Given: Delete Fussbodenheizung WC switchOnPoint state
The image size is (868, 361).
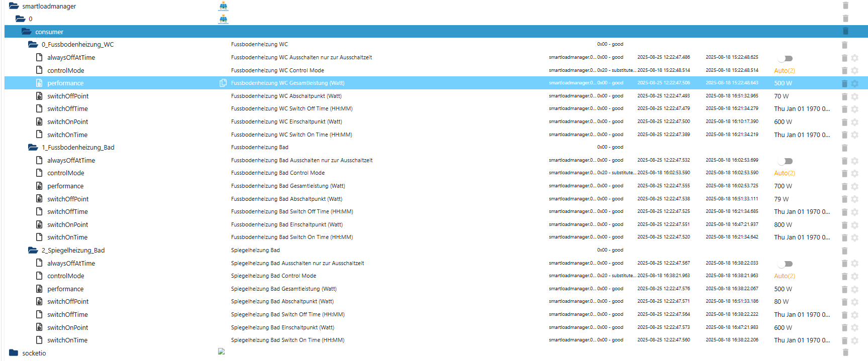Looking at the screenshot, I should [845, 123].
